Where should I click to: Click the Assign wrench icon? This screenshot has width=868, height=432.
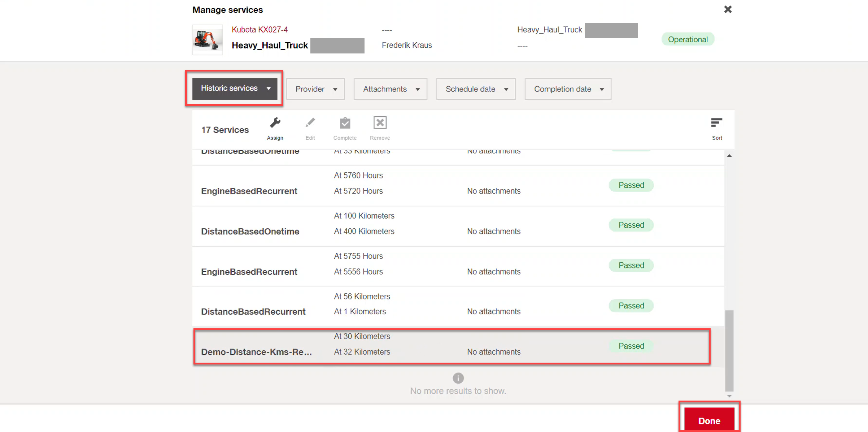(x=275, y=123)
